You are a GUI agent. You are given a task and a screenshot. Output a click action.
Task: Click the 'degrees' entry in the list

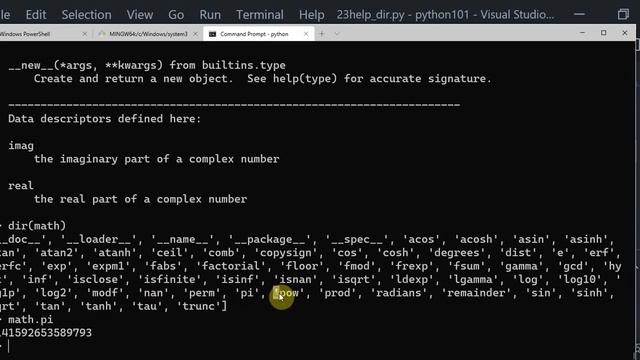[456, 253]
